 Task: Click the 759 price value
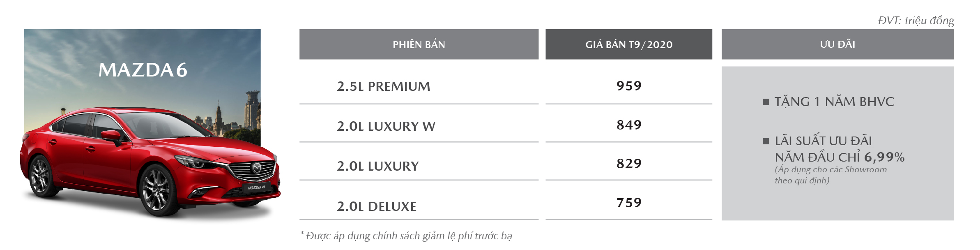point(629,202)
